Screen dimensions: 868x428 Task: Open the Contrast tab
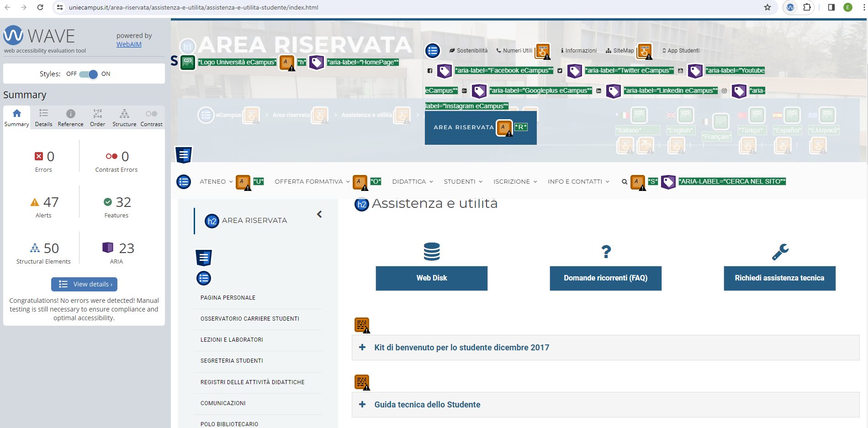pyautogui.click(x=151, y=117)
